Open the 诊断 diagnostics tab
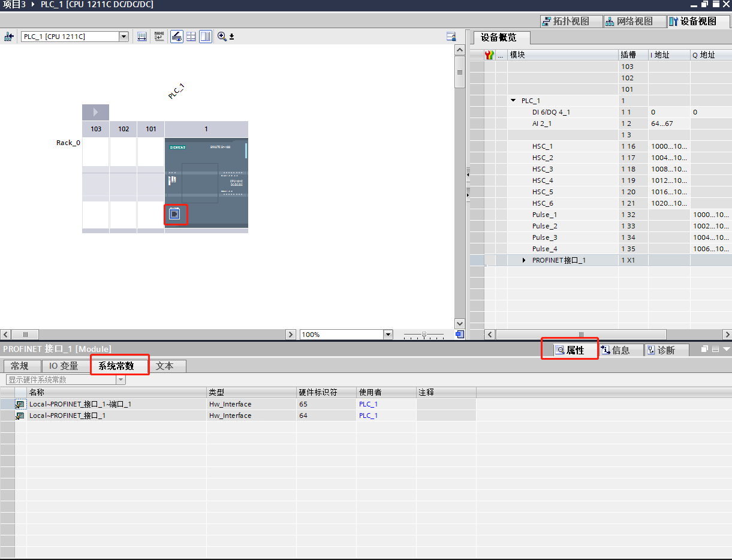The image size is (732, 560). point(667,350)
